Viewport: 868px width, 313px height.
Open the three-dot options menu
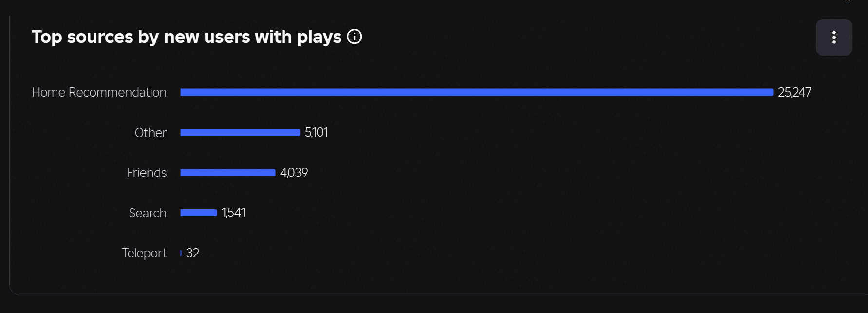tap(834, 38)
